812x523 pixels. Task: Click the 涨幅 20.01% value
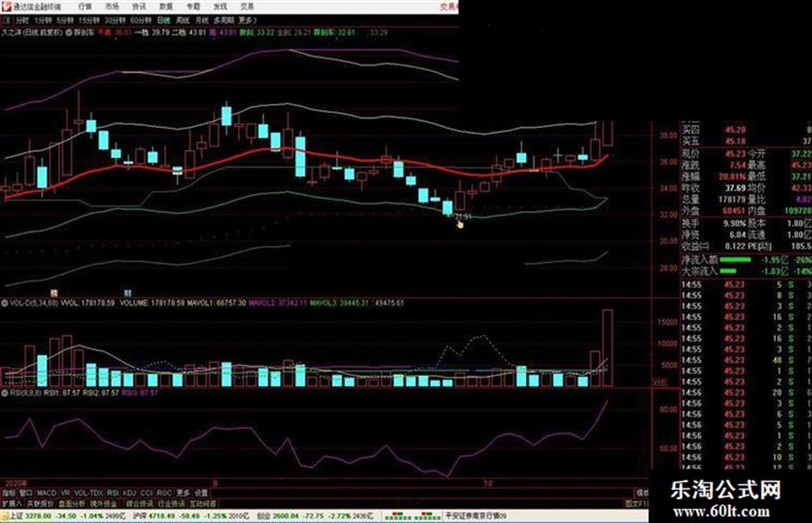pos(730,177)
